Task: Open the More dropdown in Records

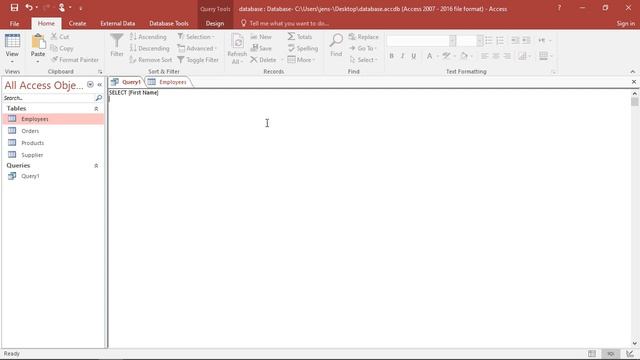Action: [x=301, y=60]
